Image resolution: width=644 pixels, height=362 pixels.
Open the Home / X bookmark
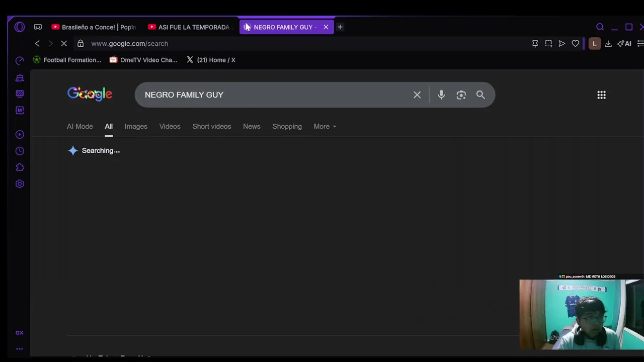(211, 60)
